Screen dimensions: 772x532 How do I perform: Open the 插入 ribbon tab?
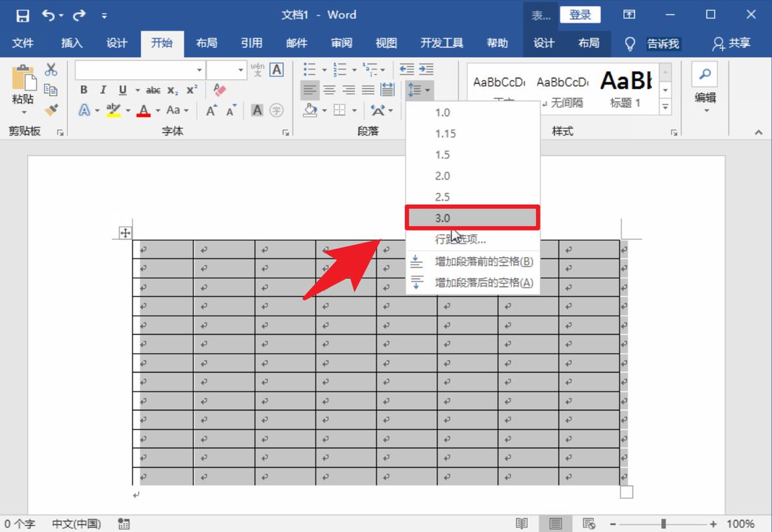point(72,43)
